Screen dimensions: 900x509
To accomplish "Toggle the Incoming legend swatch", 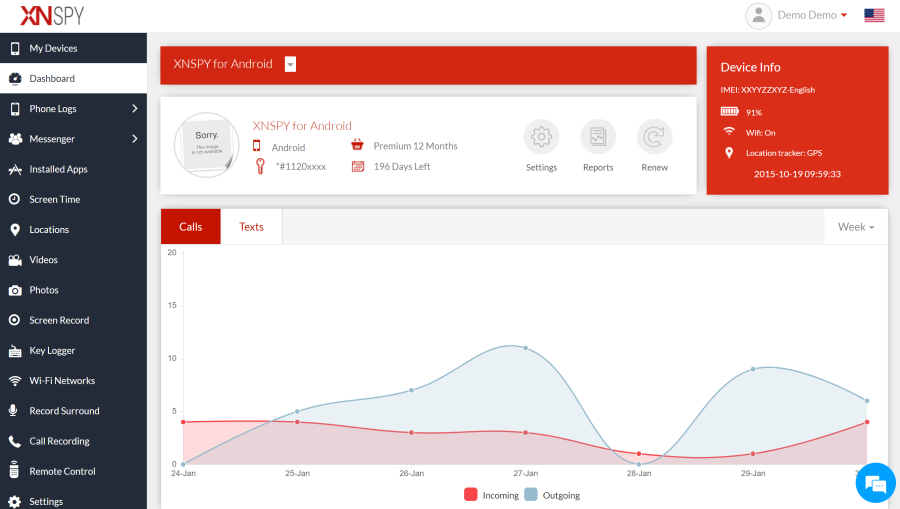I will (471, 495).
